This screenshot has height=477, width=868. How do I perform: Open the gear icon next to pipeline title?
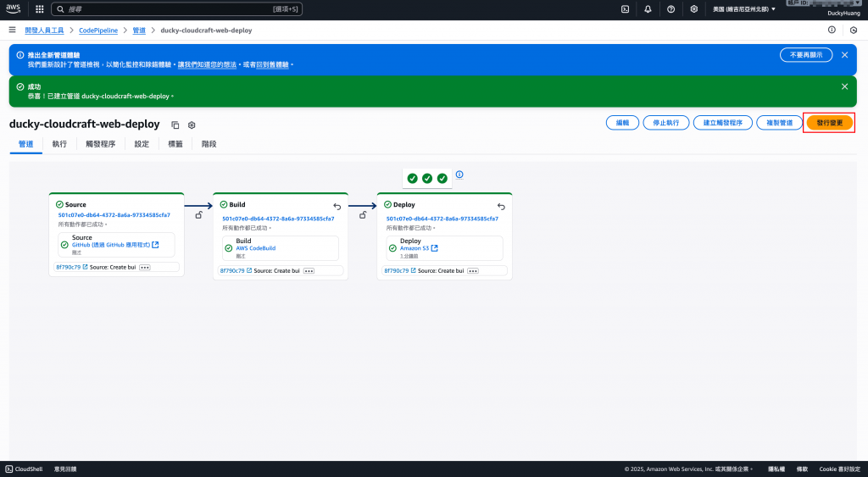click(192, 125)
